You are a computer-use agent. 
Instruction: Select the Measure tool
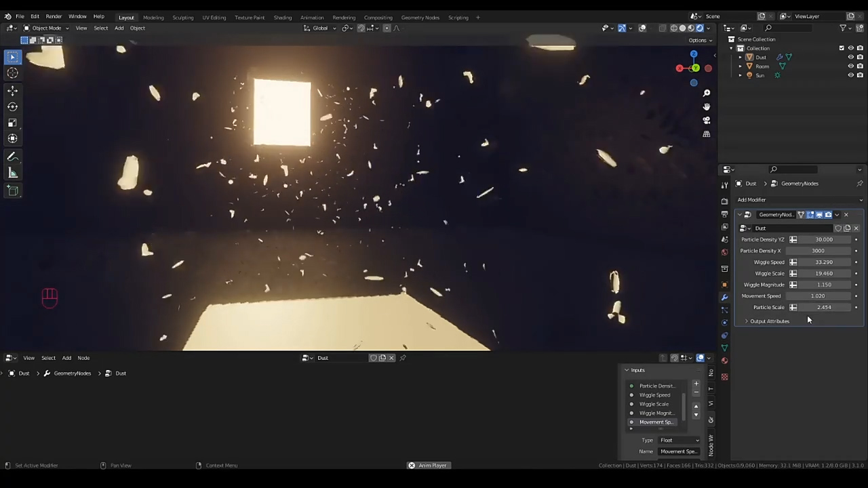point(12,174)
